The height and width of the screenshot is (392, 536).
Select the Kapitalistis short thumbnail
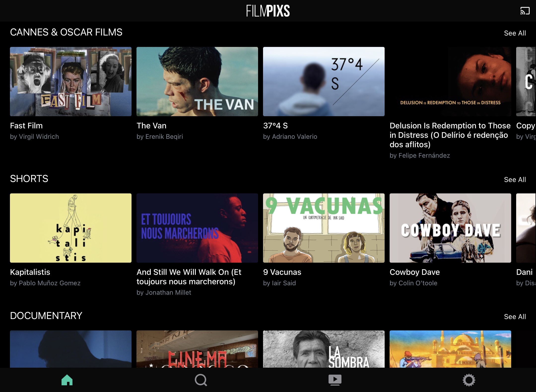pyautogui.click(x=70, y=228)
